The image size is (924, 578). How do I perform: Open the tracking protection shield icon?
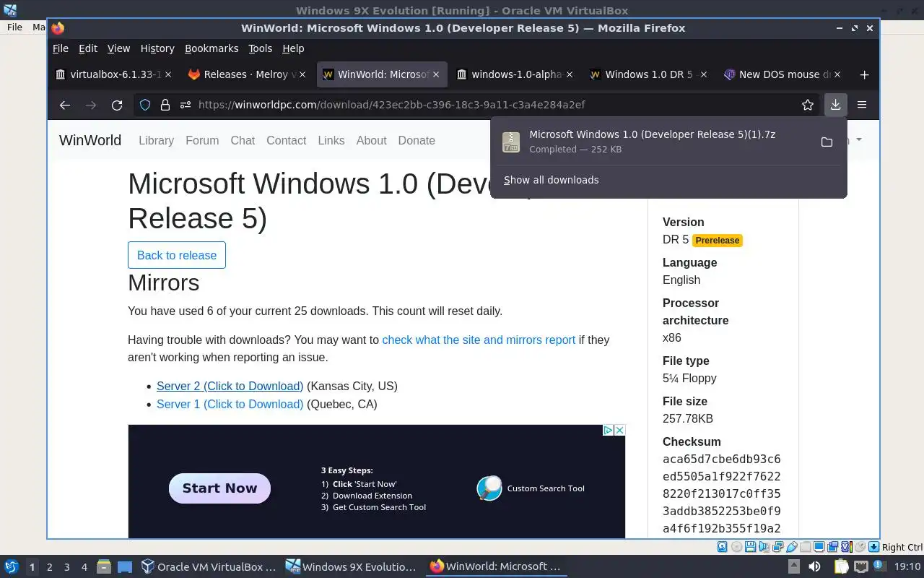pyautogui.click(x=145, y=105)
